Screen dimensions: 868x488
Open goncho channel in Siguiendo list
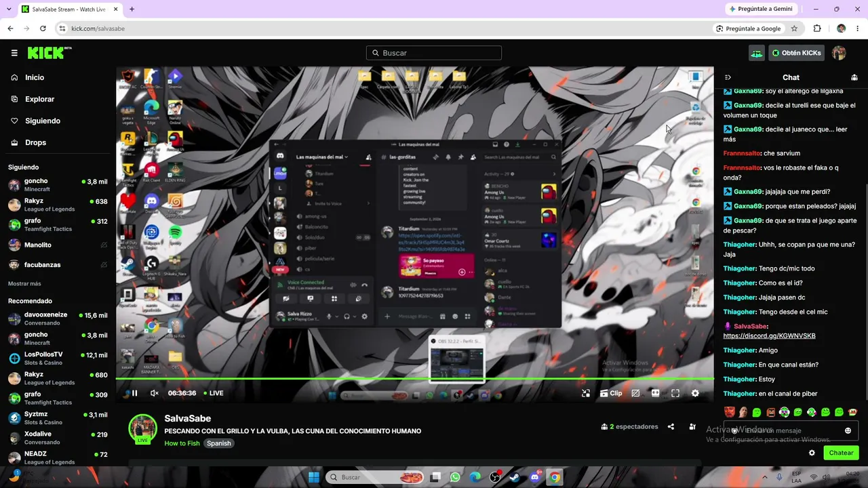(58, 184)
